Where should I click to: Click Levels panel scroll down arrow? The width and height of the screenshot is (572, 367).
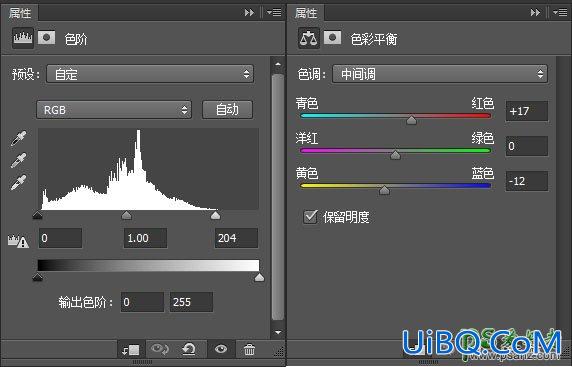[278, 332]
